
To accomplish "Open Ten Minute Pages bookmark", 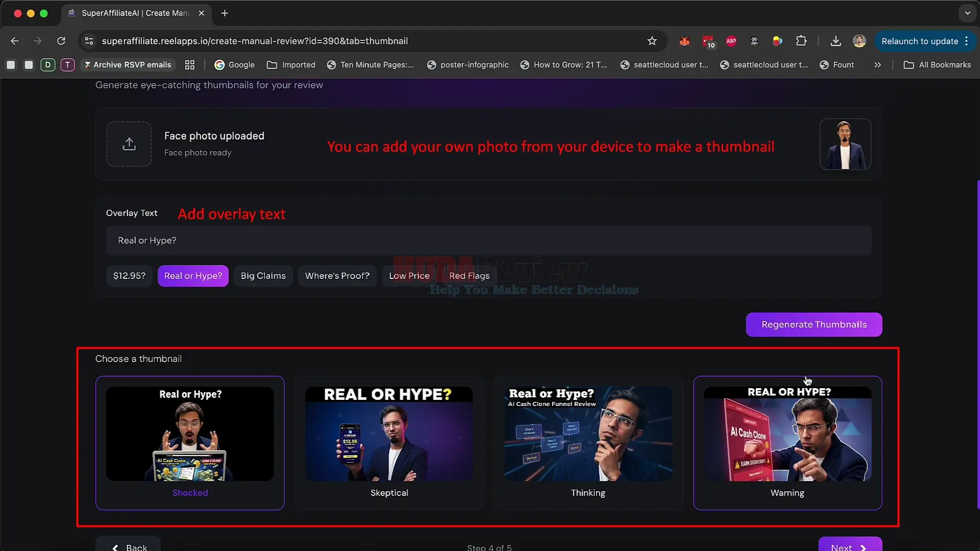I will [x=370, y=65].
